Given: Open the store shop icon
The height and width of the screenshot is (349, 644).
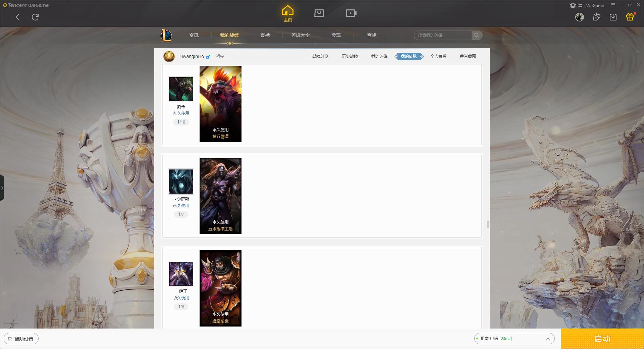Looking at the screenshot, I should tap(319, 13).
